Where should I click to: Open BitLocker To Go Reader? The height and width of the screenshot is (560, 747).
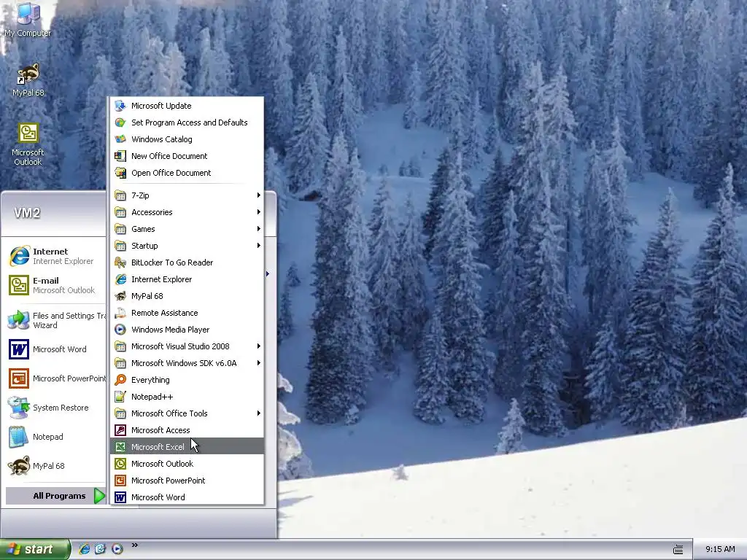pos(187,262)
